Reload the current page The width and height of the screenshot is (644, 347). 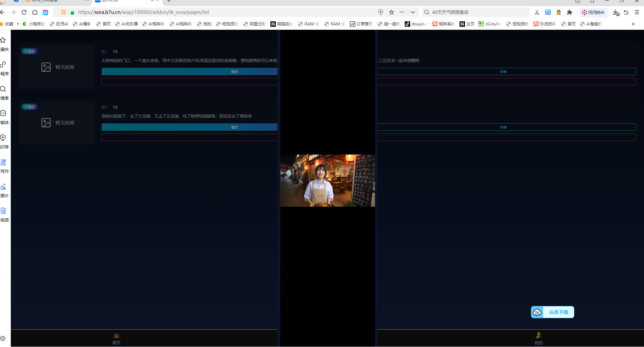click(x=24, y=12)
